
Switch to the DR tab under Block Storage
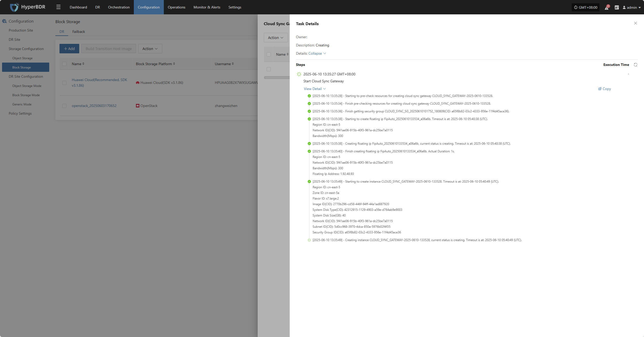(x=62, y=32)
